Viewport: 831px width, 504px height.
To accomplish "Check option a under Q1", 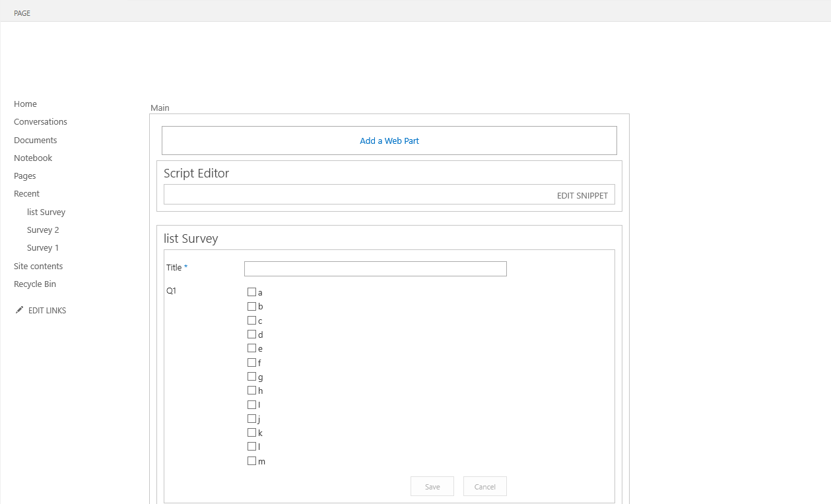I will pos(251,292).
